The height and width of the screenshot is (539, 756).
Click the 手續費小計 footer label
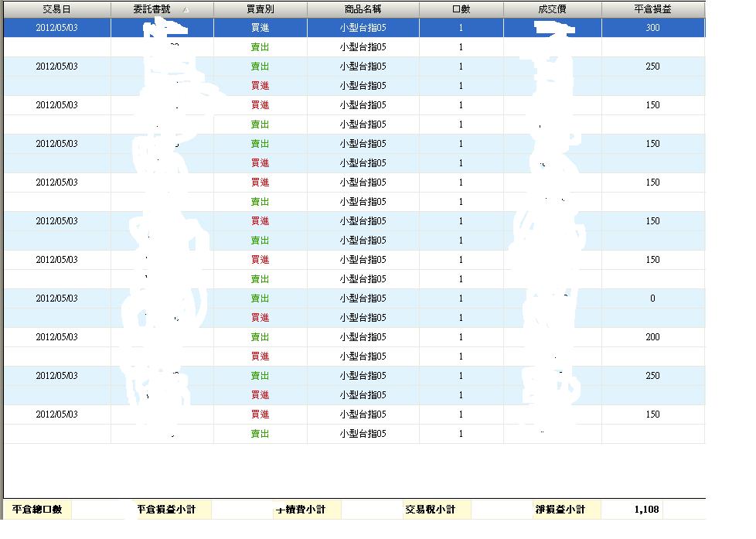pyautogui.click(x=301, y=509)
